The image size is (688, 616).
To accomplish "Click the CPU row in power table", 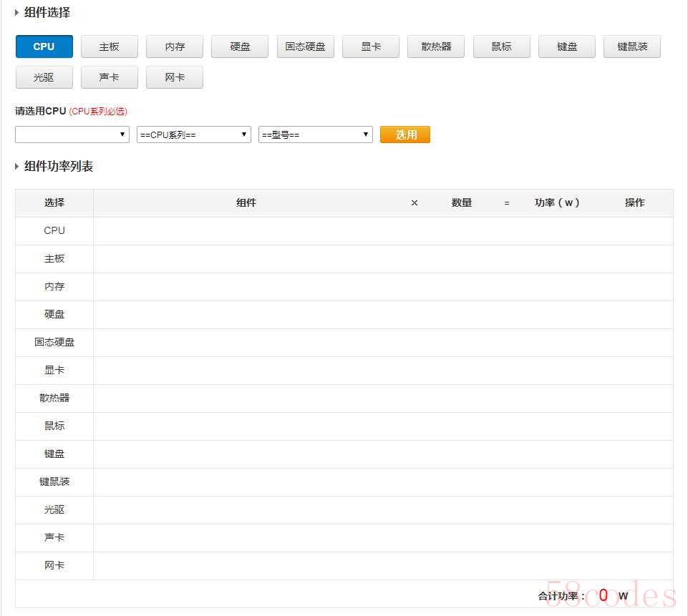I will point(54,230).
